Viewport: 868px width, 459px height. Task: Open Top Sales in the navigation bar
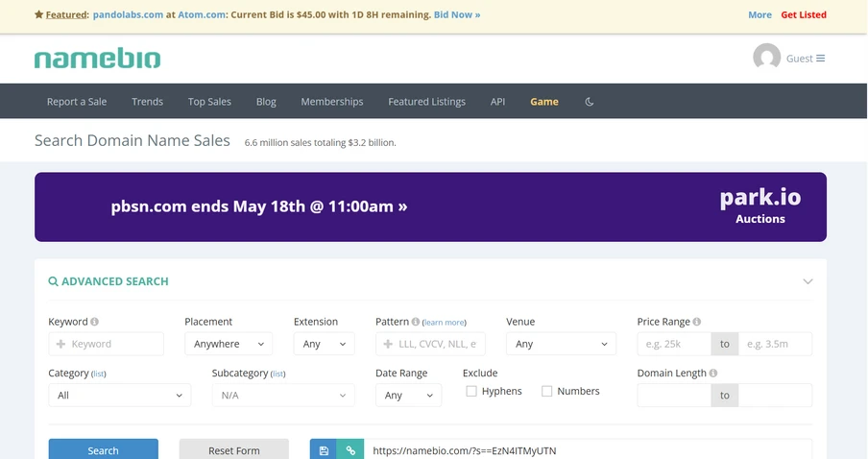(209, 102)
